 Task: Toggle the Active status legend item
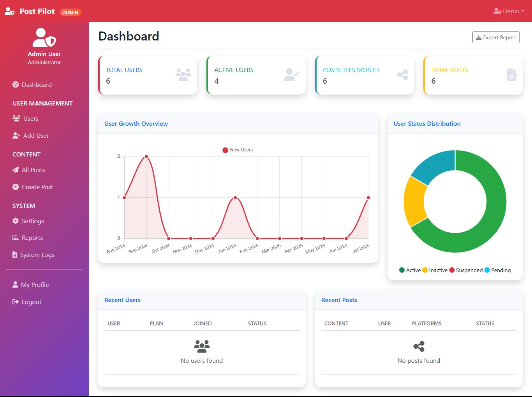410,270
